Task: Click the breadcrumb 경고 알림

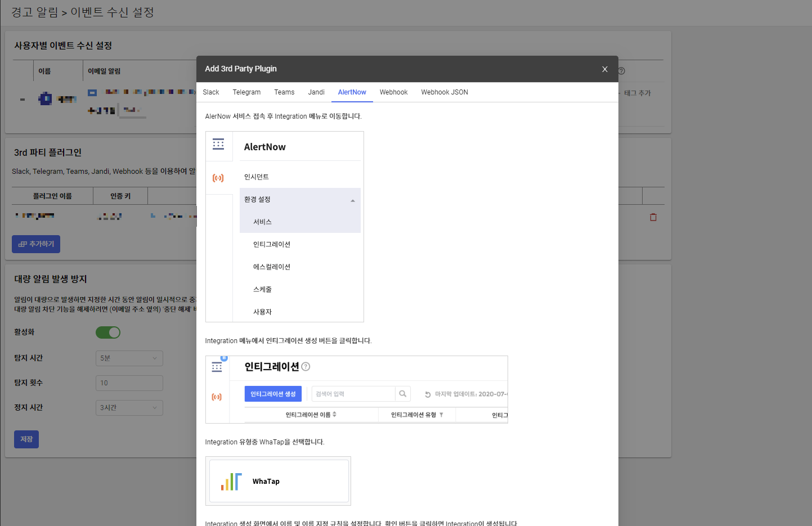Action: (x=34, y=12)
